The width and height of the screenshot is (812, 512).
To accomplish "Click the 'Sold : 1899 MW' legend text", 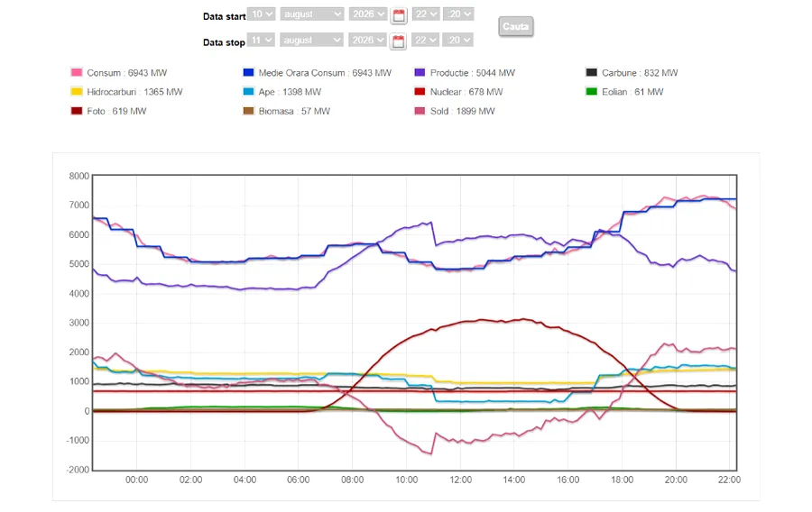I will (x=463, y=111).
